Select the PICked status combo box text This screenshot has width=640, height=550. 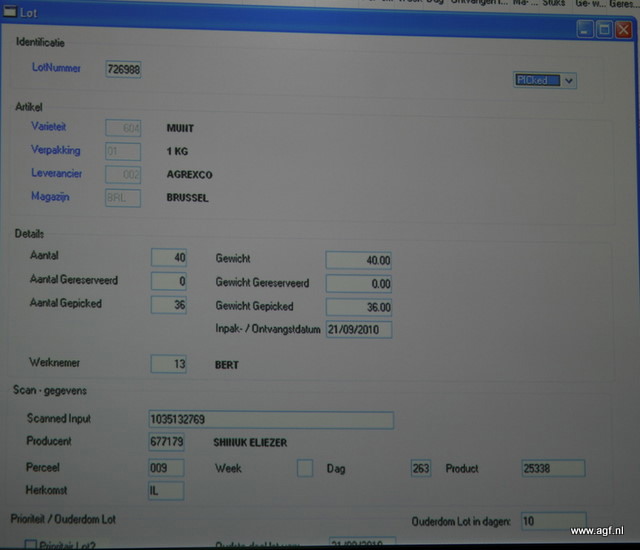pyautogui.click(x=537, y=81)
